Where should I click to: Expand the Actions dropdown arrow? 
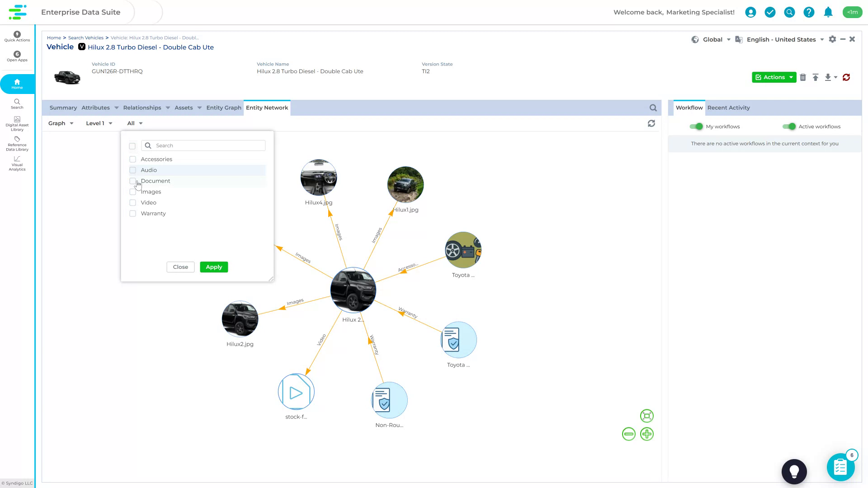[792, 77]
